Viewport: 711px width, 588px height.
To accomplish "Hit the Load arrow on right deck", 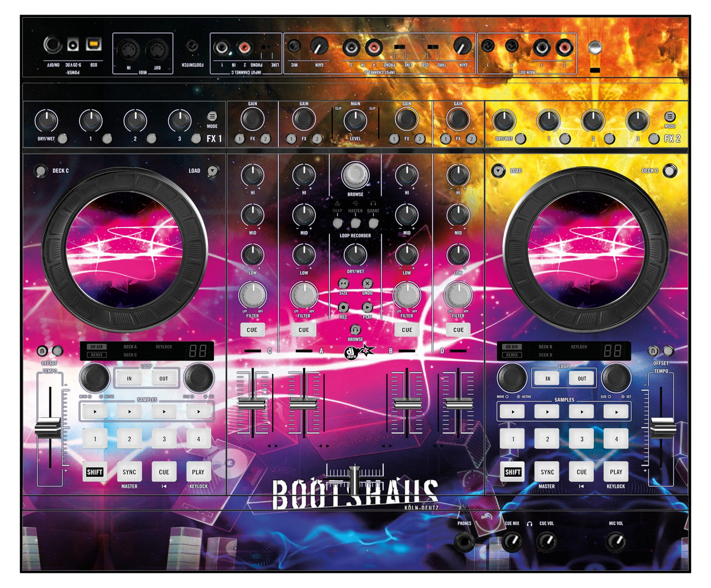I will click(499, 171).
